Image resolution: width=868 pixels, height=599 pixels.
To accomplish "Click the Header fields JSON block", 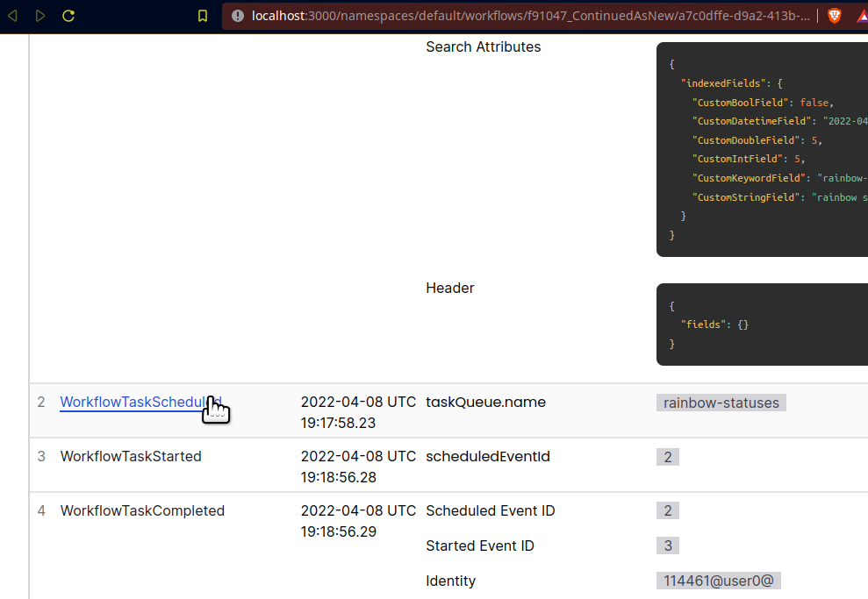I will 762,324.
